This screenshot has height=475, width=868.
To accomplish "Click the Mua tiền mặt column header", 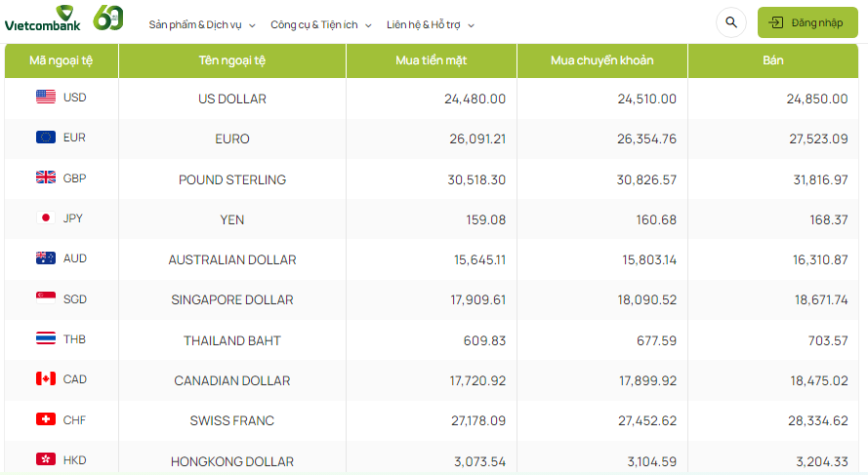I will [x=431, y=60].
